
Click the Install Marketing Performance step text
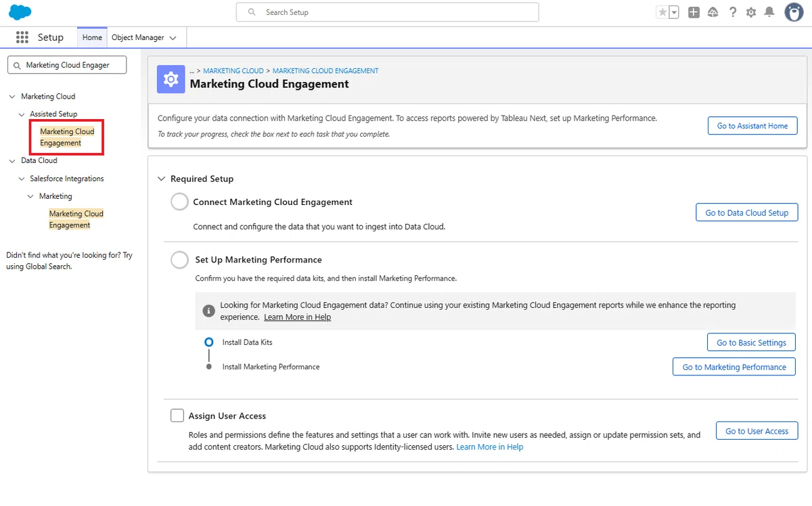click(x=271, y=367)
